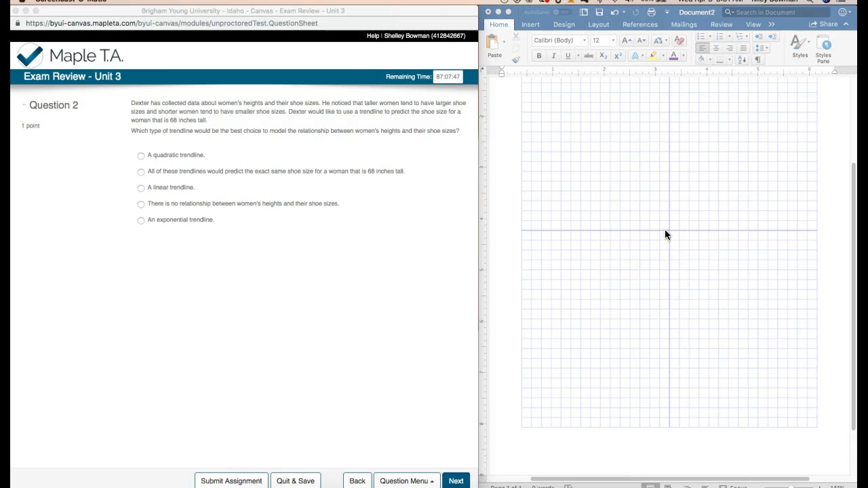This screenshot has height=488, width=868.
Task: Open the References tab
Action: pos(640,24)
